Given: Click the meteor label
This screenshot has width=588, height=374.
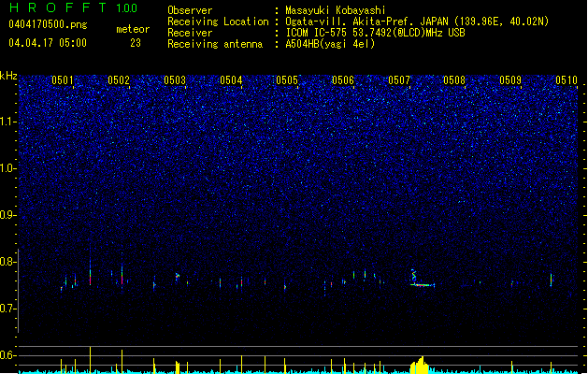Looking at the screenshot, I should coord(133,29).
